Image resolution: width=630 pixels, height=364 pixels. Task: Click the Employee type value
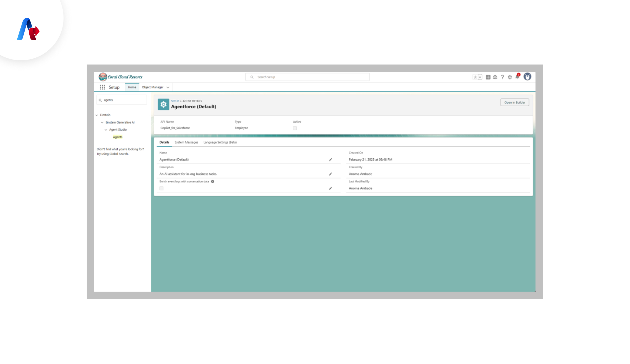pos(241,128)
